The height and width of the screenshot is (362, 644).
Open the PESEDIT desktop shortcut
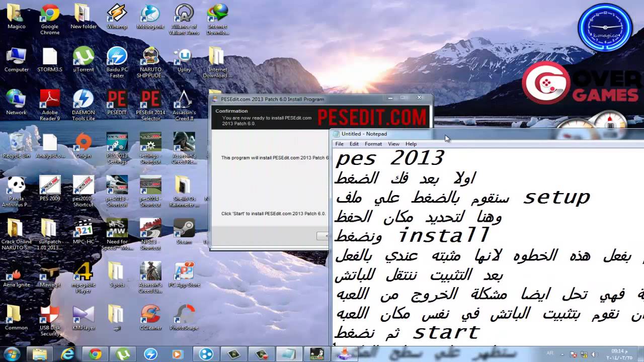(x=117, y=103)
